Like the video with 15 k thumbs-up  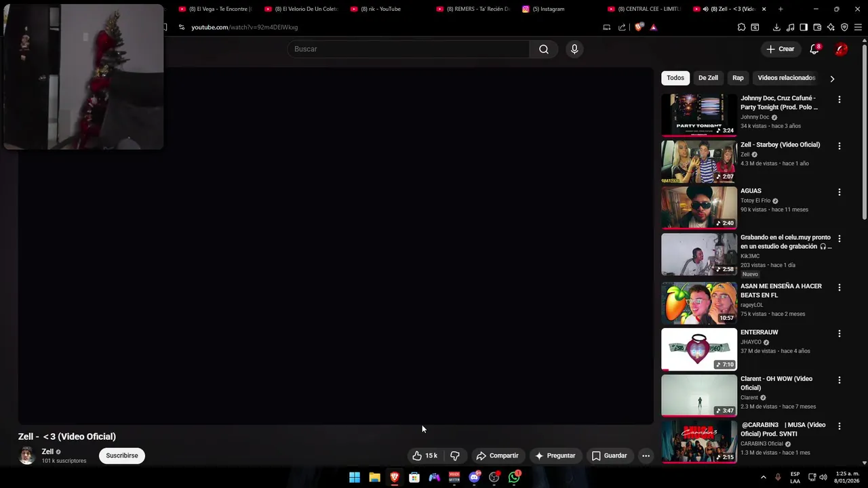point(425,455)
